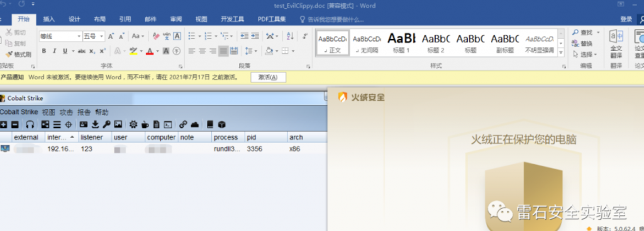
Task: Open the 插入 ribbon tab
Action: pos(49,20)
